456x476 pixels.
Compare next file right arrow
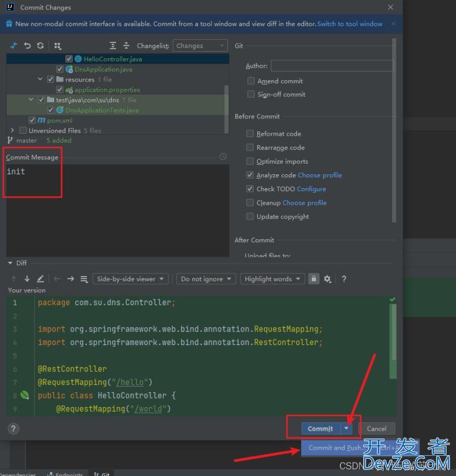[70, 278]
